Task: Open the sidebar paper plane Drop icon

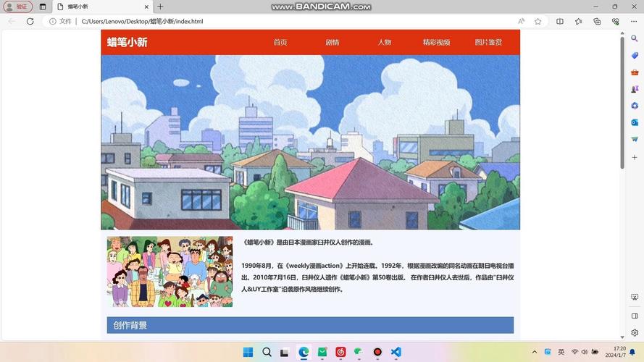Action: pos(635,139)
